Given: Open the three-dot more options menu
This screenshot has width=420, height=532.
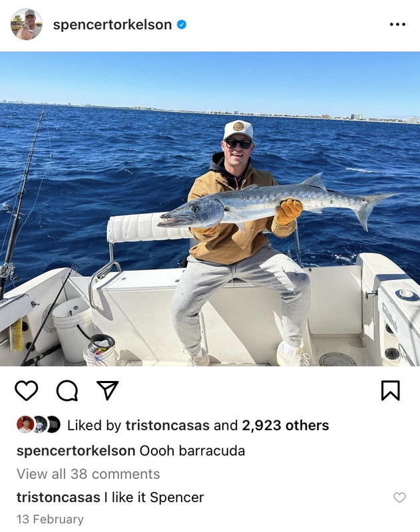Looking at the screenshot, I should 397,25.
